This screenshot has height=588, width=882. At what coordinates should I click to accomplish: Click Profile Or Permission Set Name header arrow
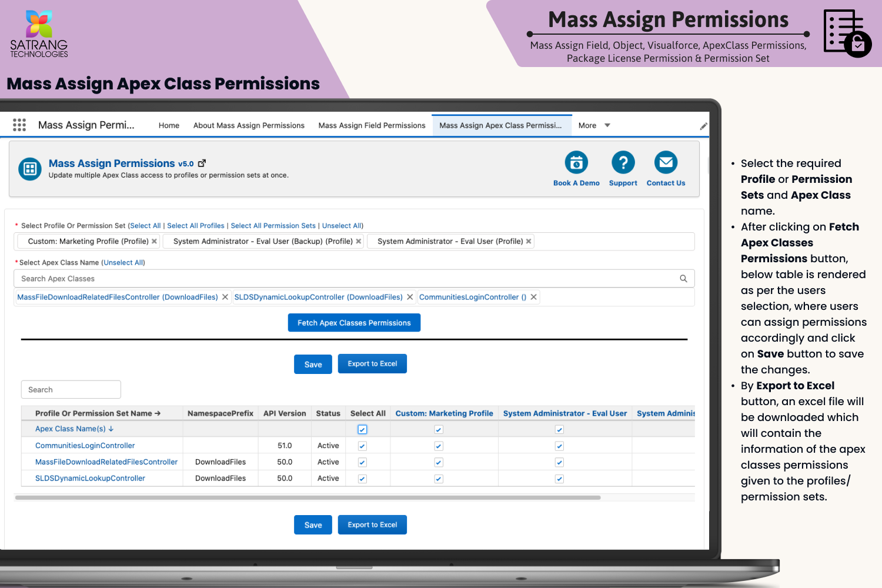[x=158, y=413]
